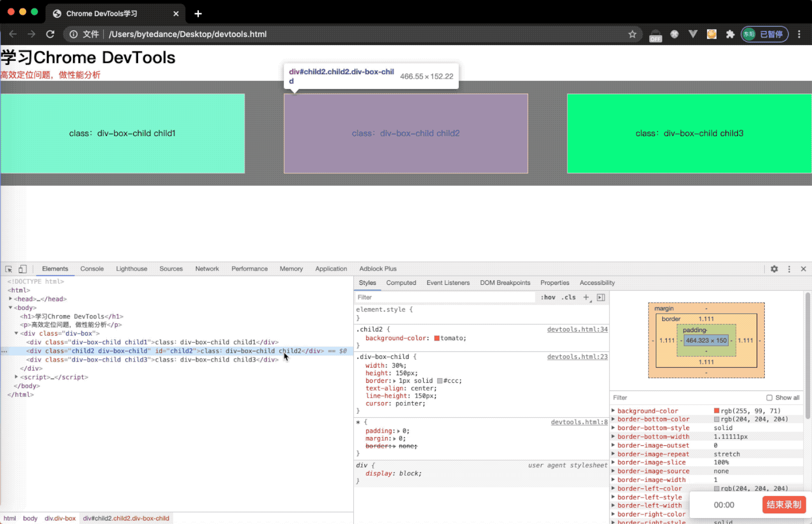This screenshot has width=812, height=524.
Task: Go back in browser history
Action: point(13,34)
